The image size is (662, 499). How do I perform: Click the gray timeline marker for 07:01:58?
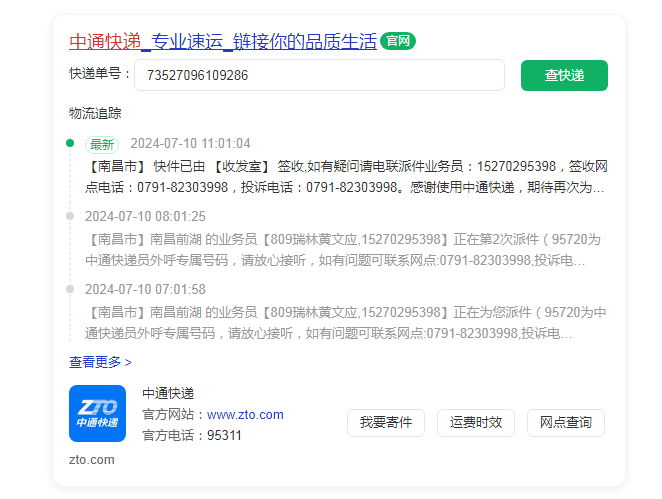tap(70, 289)
